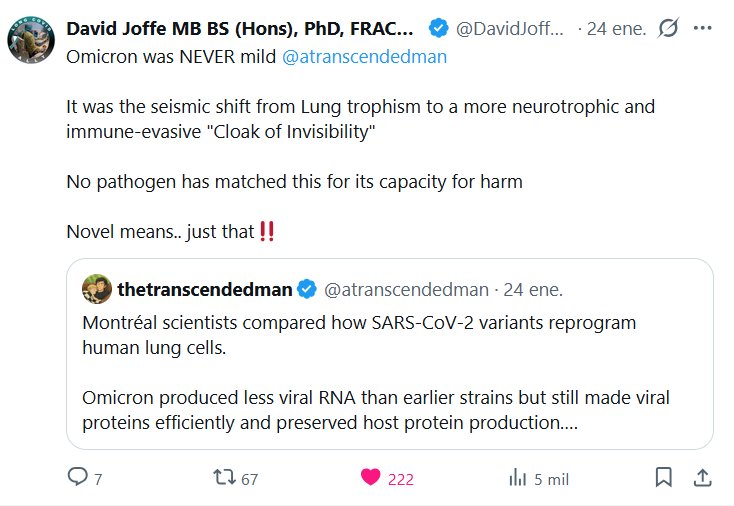Click thetranscendedman's small avatar
This screenshot has height=506, width=734.
click(x=96, y=290)
